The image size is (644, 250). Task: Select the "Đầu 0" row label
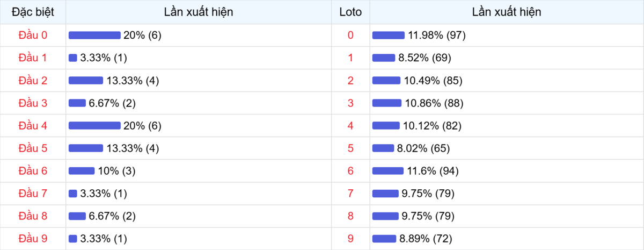click(x=33, y=35)
